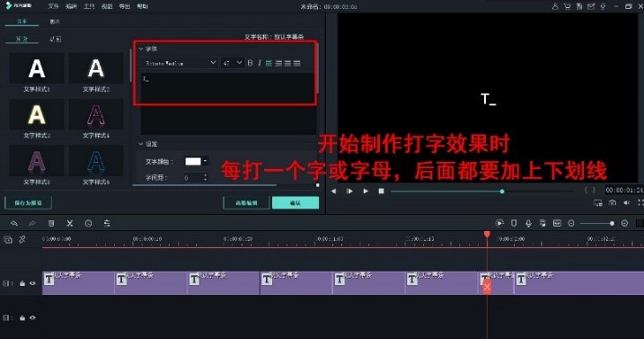644x339 pixels.
Task: Play the preview
Action: pyautogui.click(x=366, y=191)
